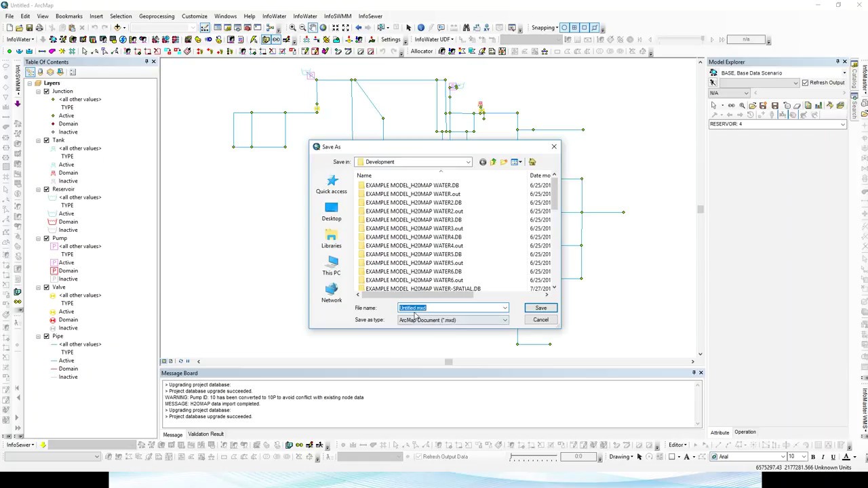Uncheck the Refresh Output checkbox
The height and width of the screenshot is (488, 868).
point(805,83)
